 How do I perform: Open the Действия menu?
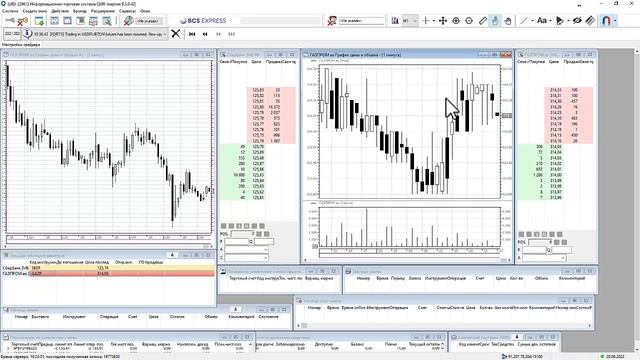pos(60,11)
